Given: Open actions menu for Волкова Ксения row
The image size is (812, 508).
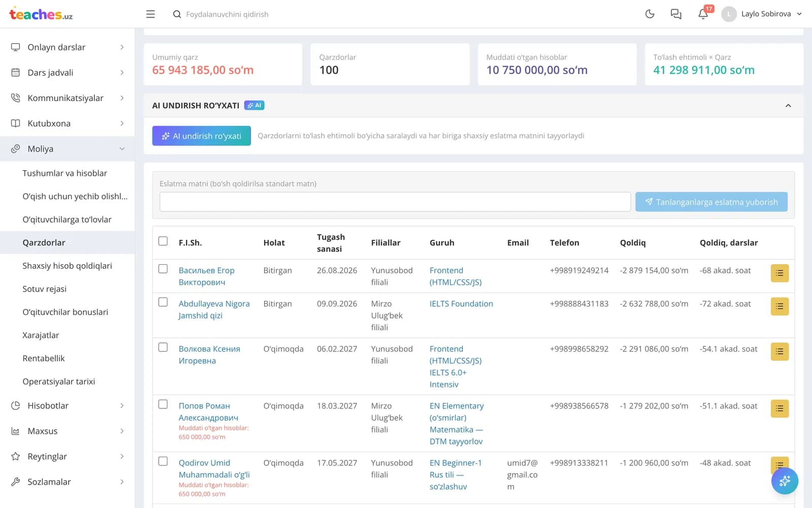Looking at the screenshot, I should click(x=780, y=352).
